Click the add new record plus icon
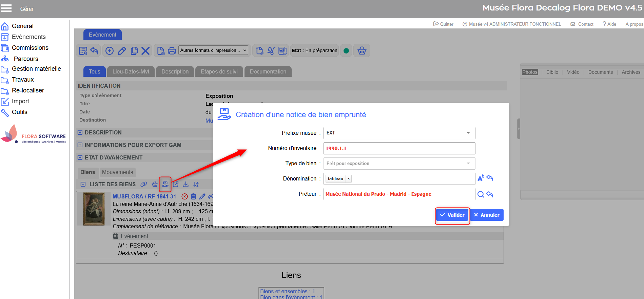 pyautogui.click(x=110, y=51)
